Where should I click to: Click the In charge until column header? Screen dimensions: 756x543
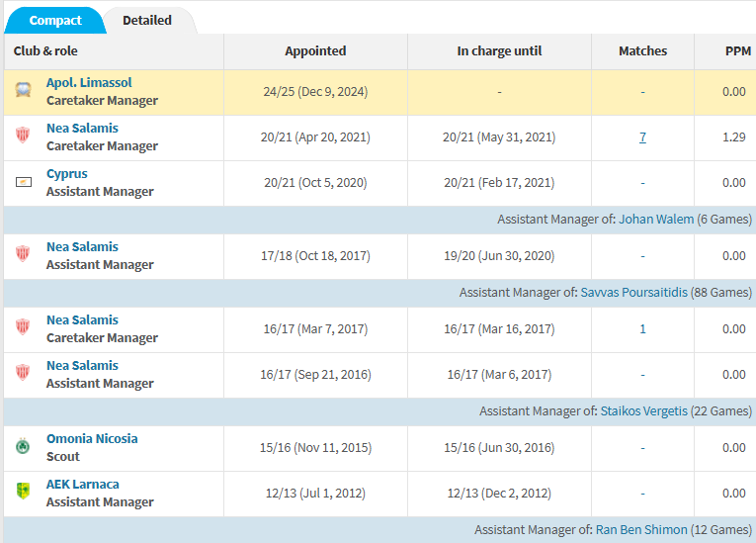[x=499, y=51]
